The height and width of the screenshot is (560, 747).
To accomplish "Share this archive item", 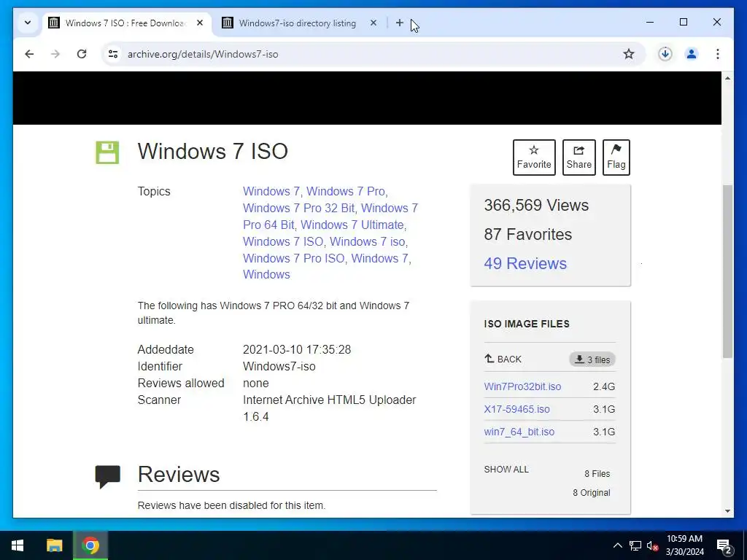I will [578, 157].
